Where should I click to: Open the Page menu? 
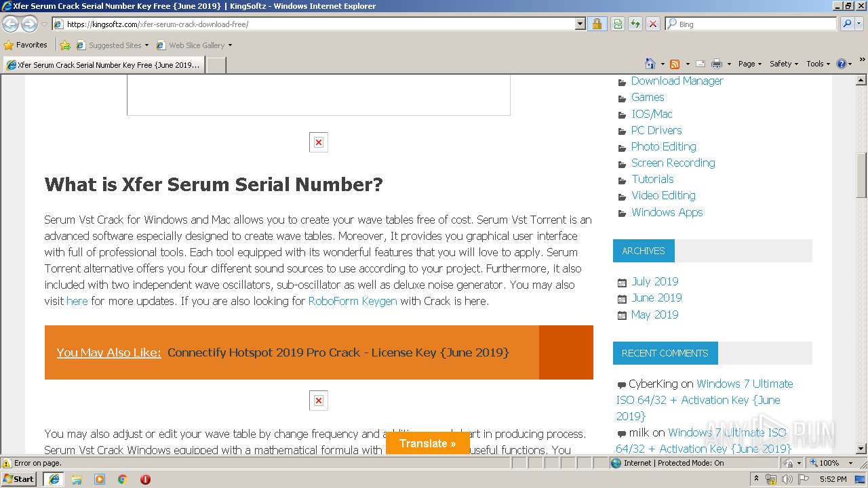(749, 64)
